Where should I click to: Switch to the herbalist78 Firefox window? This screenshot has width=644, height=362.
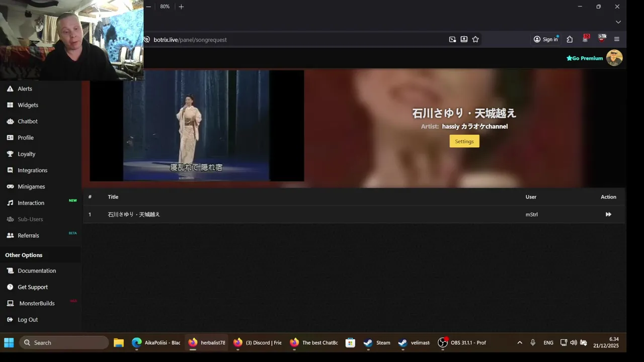pos(207,343)
